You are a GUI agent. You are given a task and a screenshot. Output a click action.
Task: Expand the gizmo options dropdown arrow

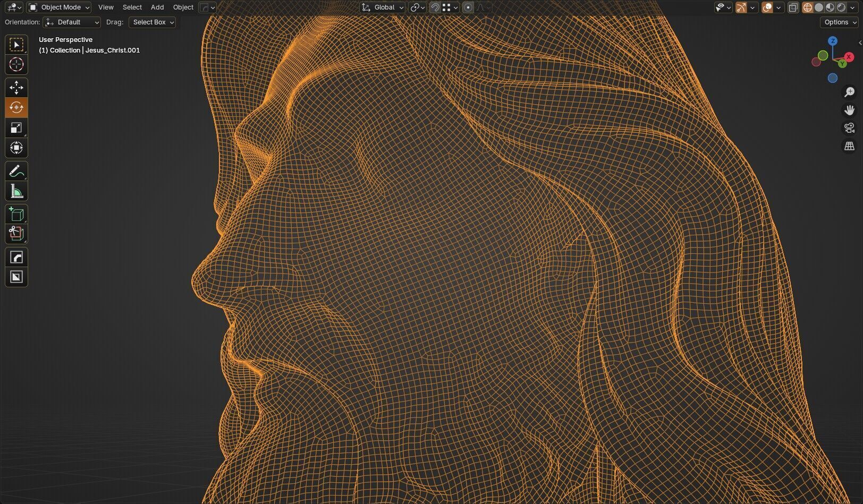[x=752, y=7]
